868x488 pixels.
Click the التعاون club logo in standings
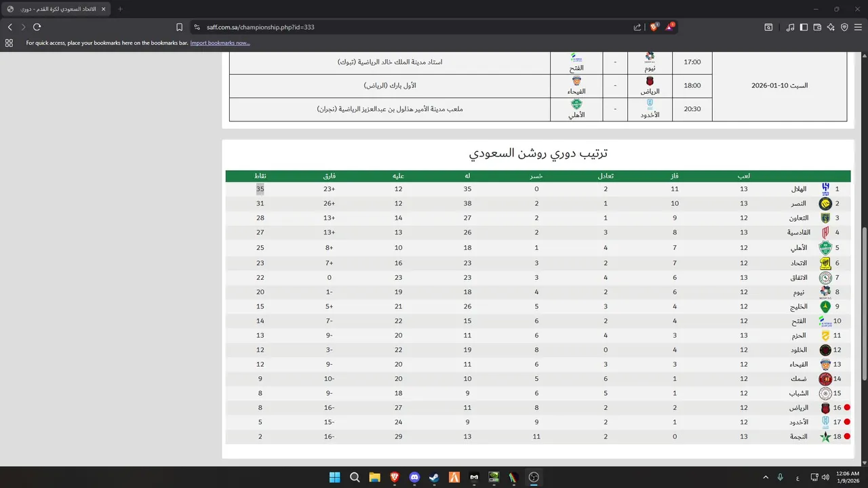point(825,218)
